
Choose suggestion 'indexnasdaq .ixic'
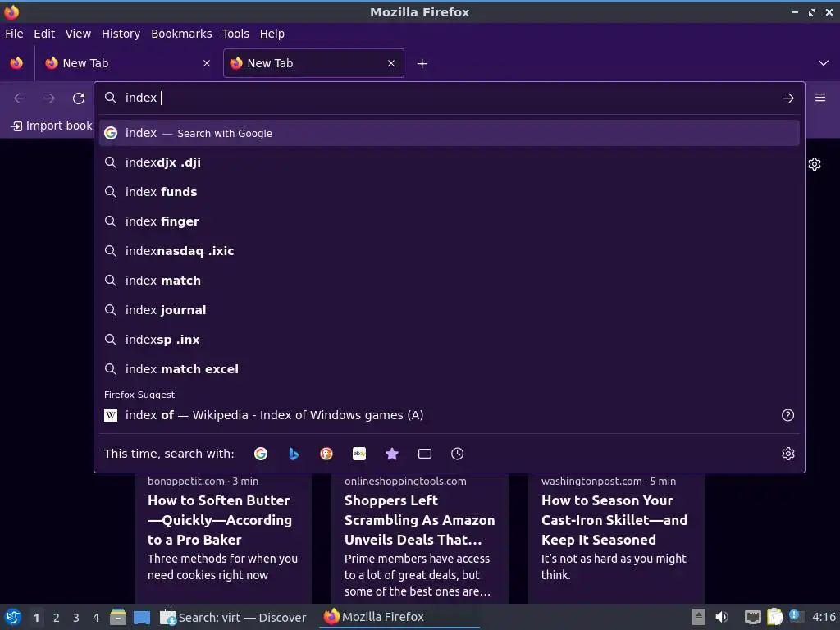[449, 251]
